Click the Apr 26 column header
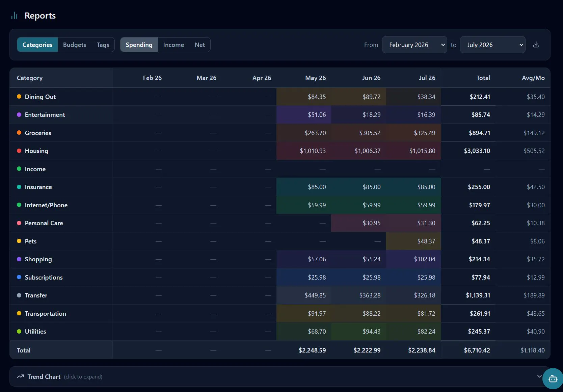Viewport: 563px width, 392px height. (262, 78)
